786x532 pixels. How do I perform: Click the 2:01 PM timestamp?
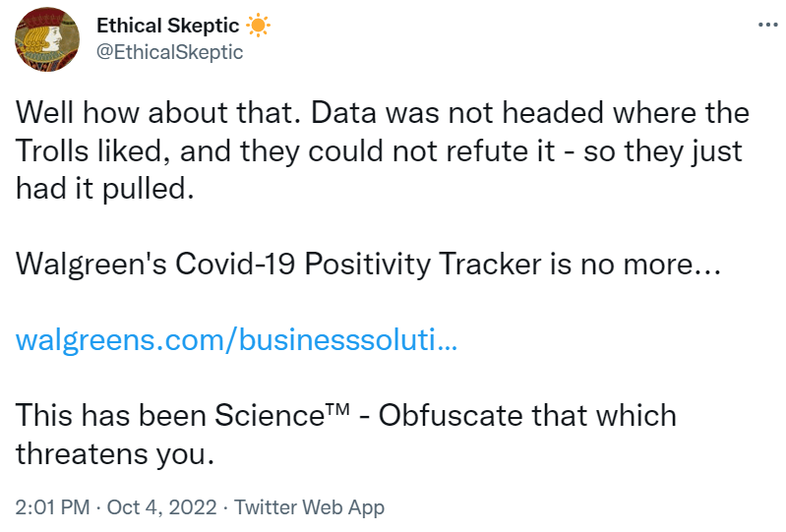tap(53, 507)
